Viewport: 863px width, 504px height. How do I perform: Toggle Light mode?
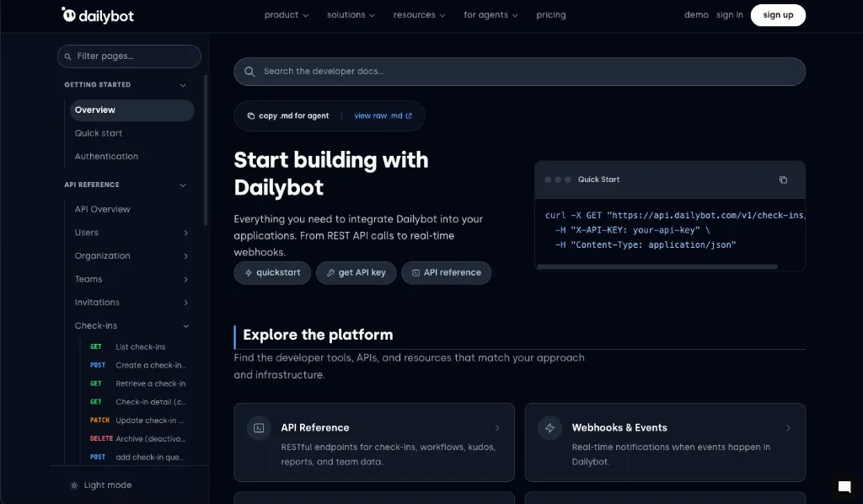[x=101, y=485]
